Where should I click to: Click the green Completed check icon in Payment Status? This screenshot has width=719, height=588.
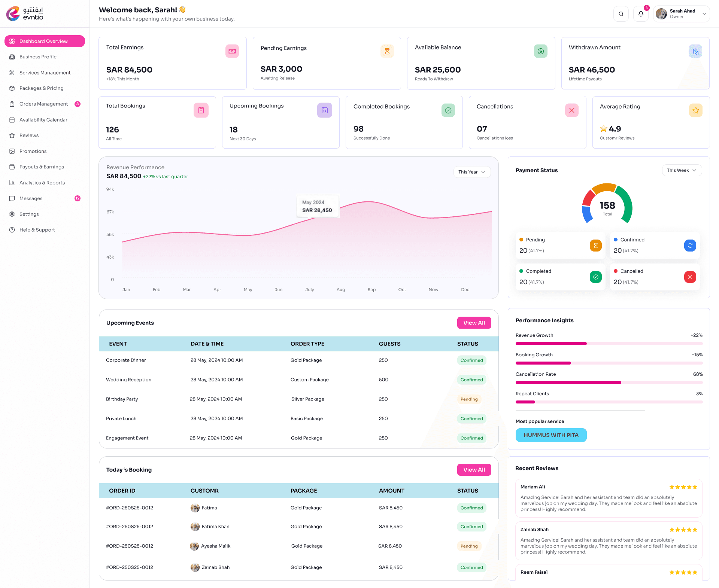click(595, 277)
